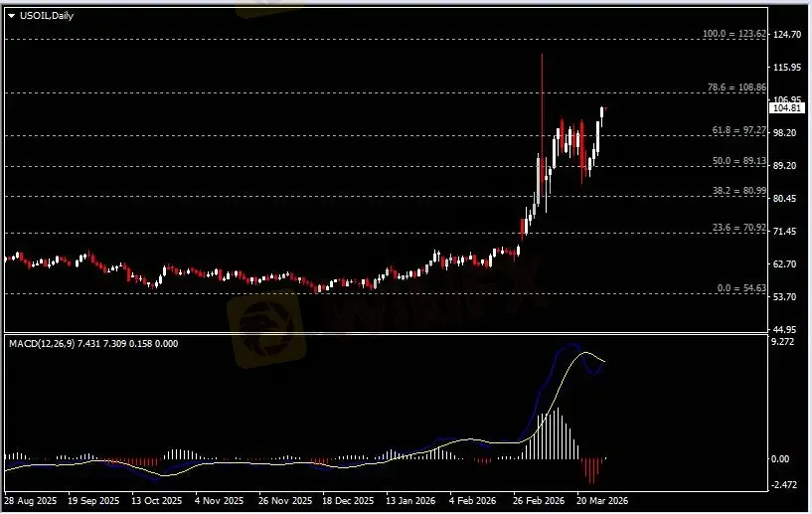Select the 61.8 = 97.27 Fibonacci label

(x=739, y=130)
